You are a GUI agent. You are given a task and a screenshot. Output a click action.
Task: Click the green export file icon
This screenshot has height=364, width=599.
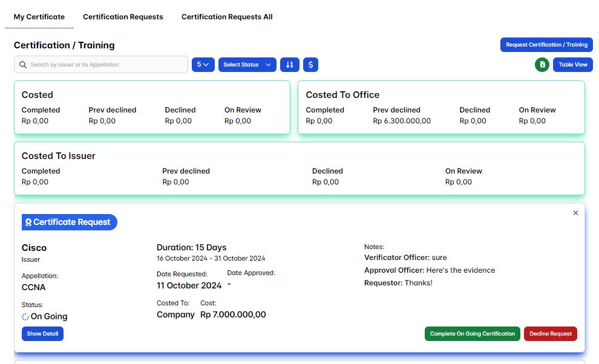[x=542, y=65]
